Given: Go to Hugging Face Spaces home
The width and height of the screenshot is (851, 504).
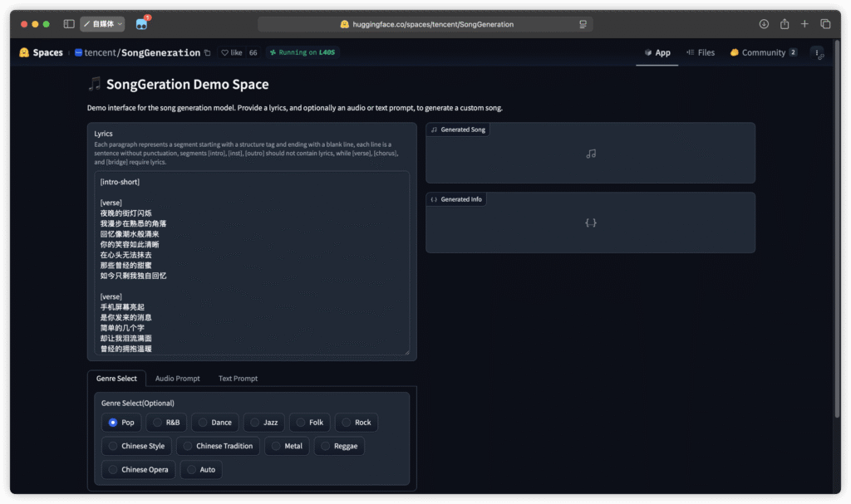Looking at the screenshot, I should [x=42, y=52].
